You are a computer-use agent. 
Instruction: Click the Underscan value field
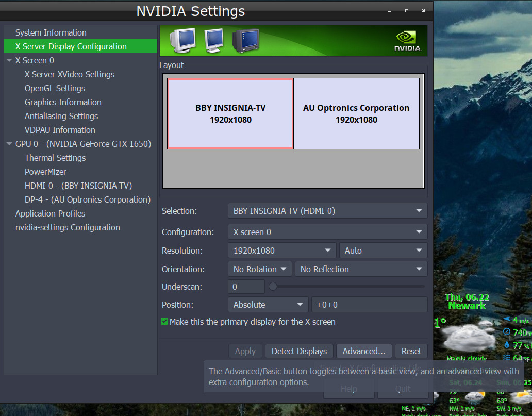[x=246, y=287]
